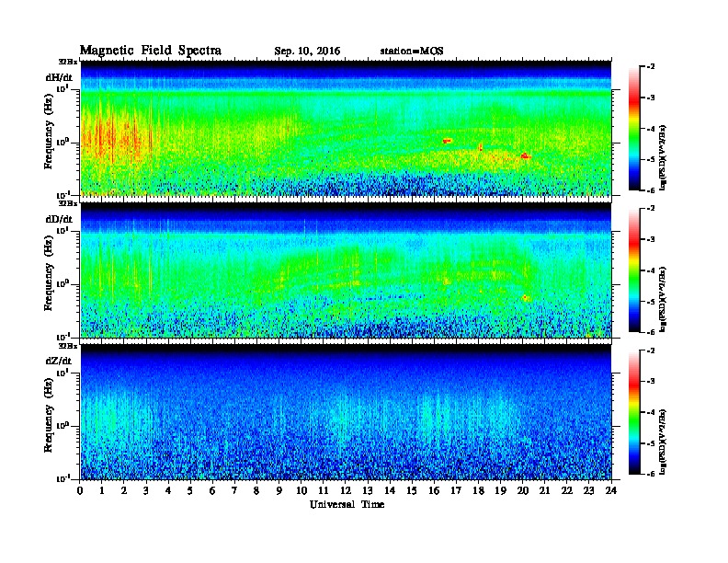The width and height of the screenshot is (728, 563).
Task: Click hour 11 tick label on time axis
Action: pyautogui.click(x=324, y=491)
